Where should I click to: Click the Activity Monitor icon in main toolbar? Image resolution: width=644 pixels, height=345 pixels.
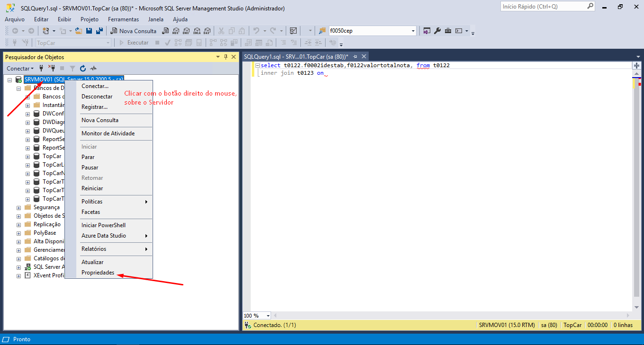(x=293, y=31)
